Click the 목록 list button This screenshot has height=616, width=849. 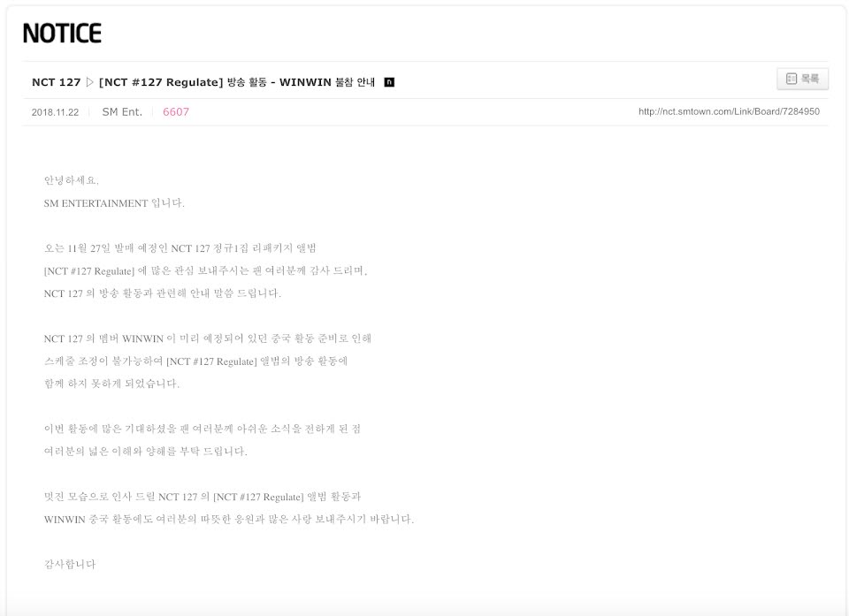(x=802, y=79)
